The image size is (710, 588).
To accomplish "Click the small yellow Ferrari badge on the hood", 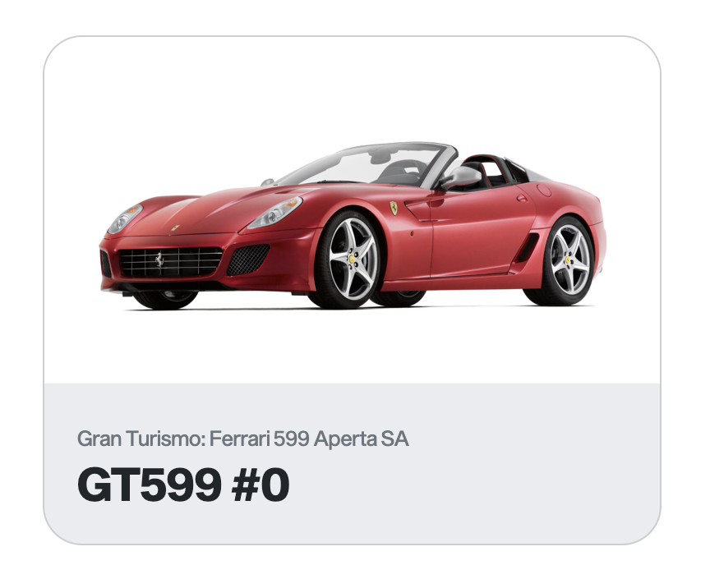I will [175, 227].
